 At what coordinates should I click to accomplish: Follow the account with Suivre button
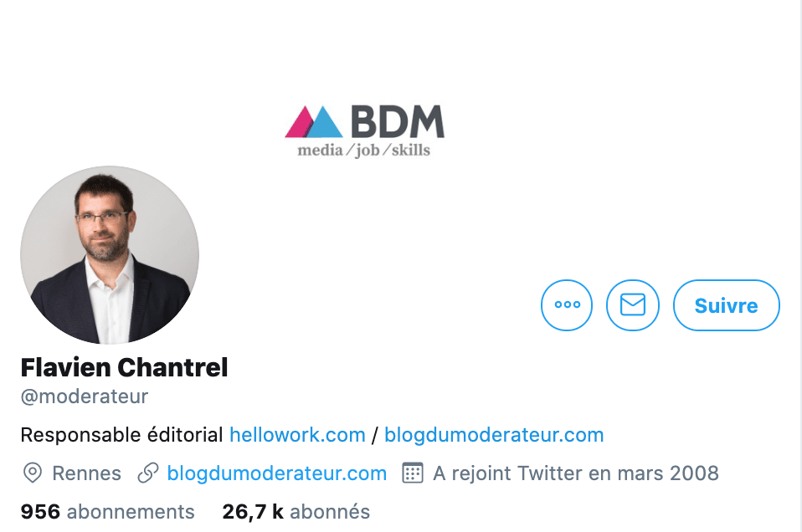[727, 305]
